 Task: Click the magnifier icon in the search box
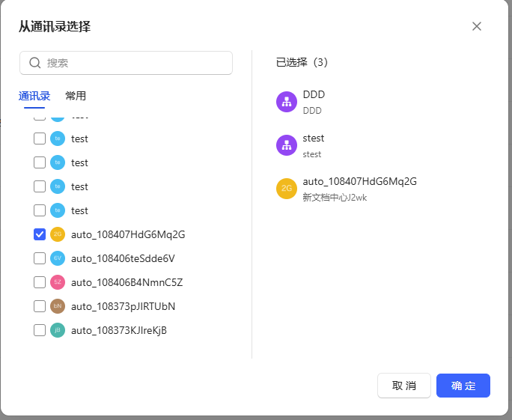coord(34,63)
